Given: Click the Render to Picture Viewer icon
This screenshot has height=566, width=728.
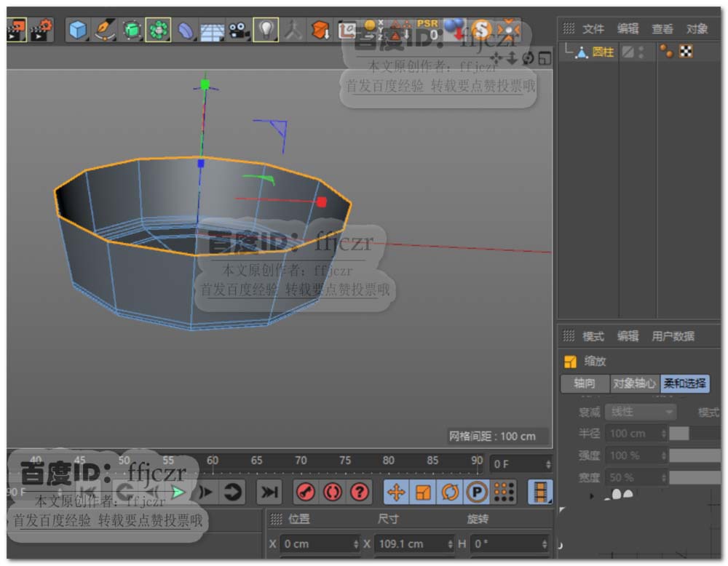Looking at the screenshot, I should [x=16, y=30].
